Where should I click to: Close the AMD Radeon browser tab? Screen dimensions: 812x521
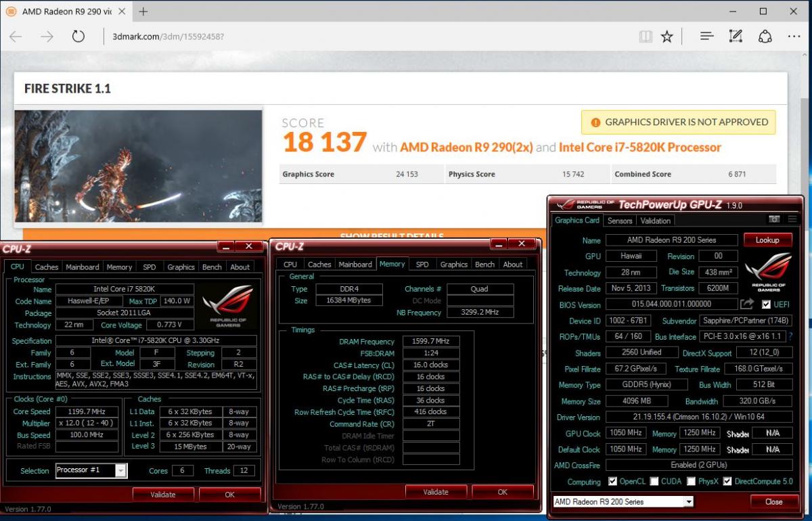[121, 12]
